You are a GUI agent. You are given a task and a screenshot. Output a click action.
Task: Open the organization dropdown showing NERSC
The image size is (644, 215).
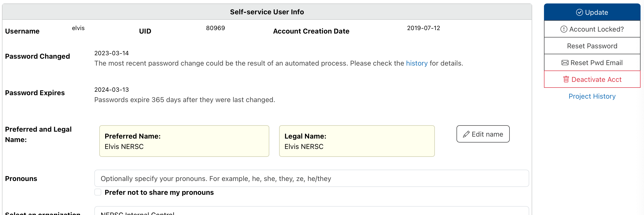pos(311,212)
